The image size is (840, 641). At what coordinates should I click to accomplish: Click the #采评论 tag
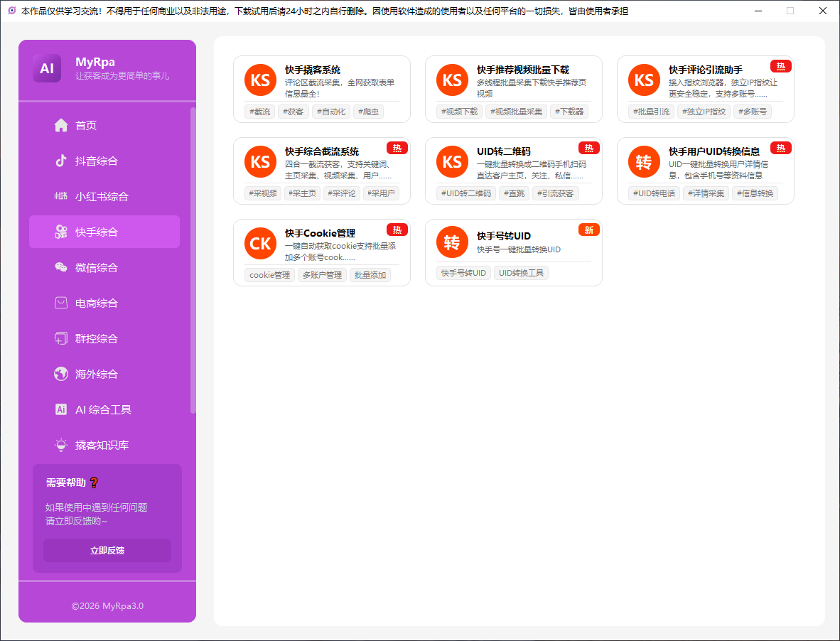[x=342, y=193]
